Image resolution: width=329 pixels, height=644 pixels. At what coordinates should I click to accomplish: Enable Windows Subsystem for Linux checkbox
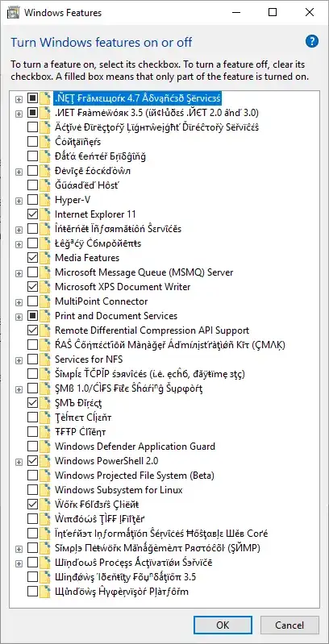(32, 490)
